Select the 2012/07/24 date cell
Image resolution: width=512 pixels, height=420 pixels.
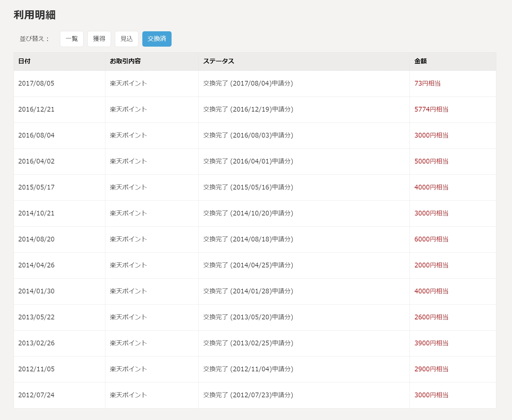pyautogui.click(x=36, y=395)
